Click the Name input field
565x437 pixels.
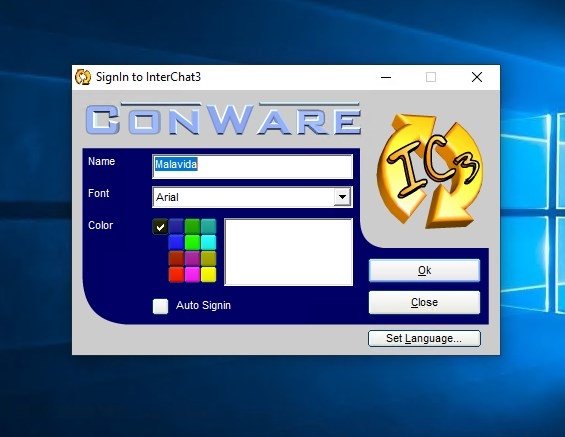pyautogui.click(x=252, y=166)
